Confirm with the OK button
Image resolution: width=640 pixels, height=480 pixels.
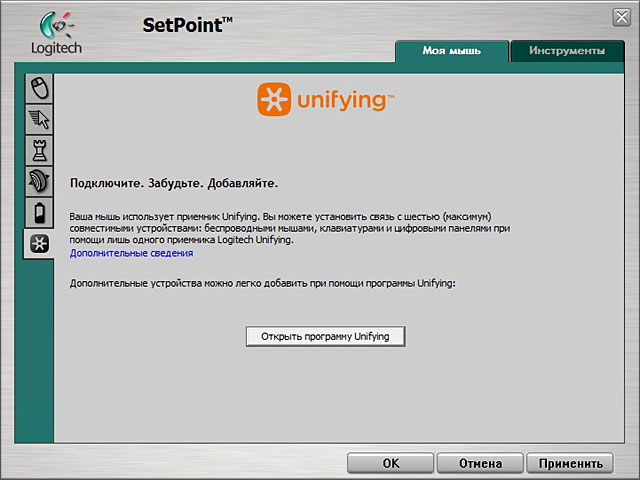[x=391, y=463]
